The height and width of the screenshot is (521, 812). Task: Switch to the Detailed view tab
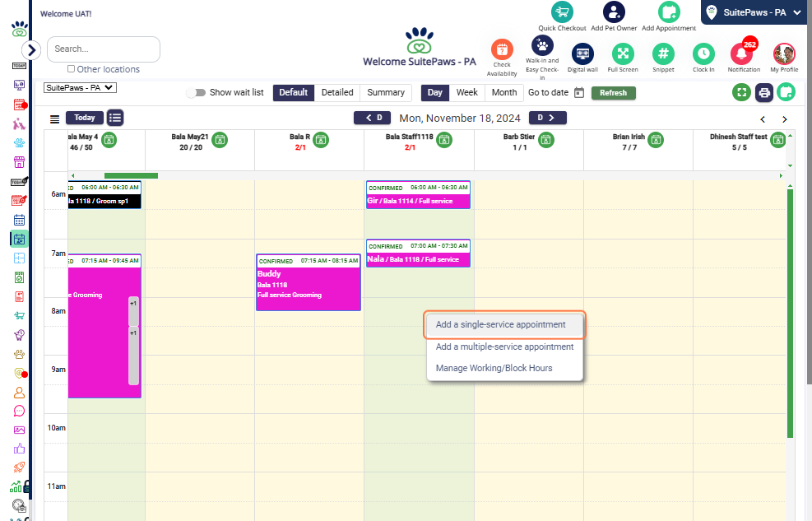pyautogui.click(x=337, y=93)
